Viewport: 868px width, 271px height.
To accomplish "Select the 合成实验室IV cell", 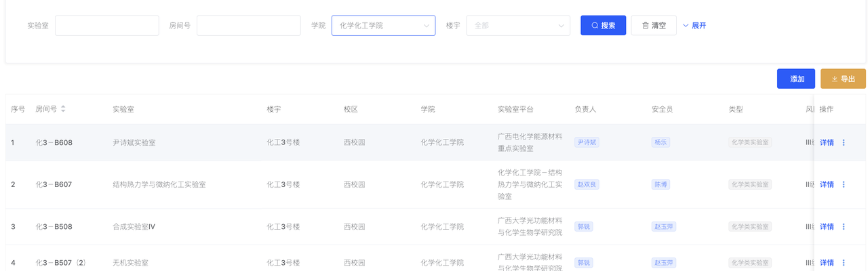I will [x=134, y=226].
